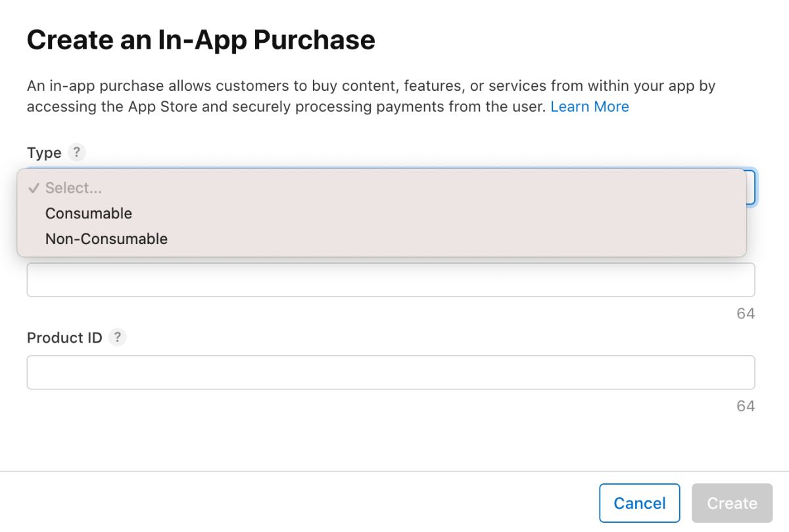Click the Type field label
Screen dimensions: 789x532
point(44,153)
